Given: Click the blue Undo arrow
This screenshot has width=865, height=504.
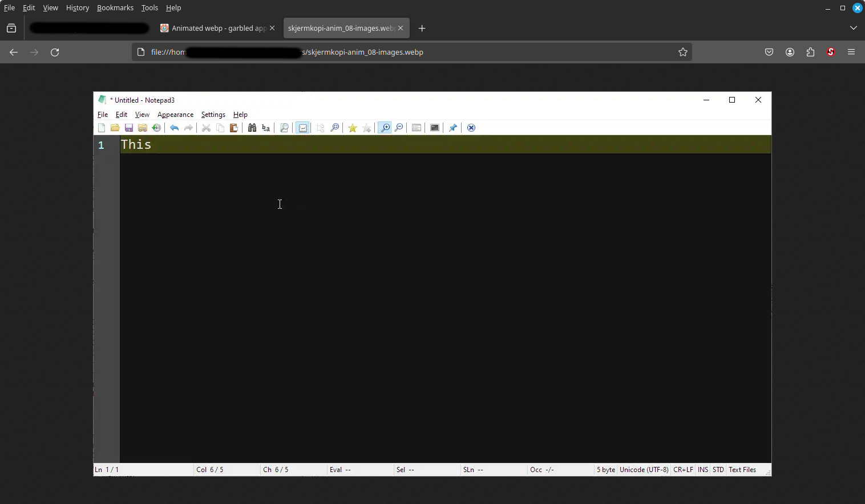Looking at the screenshot, I should (x=174, y=128).
